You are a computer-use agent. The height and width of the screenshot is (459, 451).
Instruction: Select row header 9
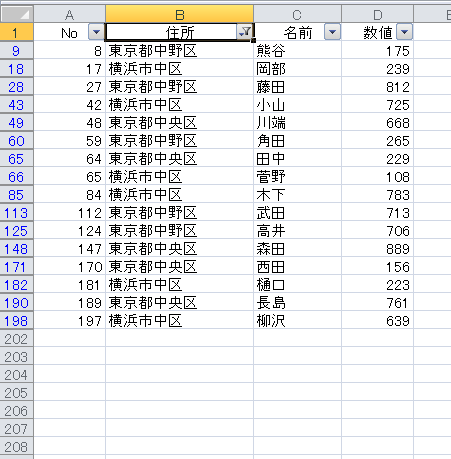coord(17,51)
